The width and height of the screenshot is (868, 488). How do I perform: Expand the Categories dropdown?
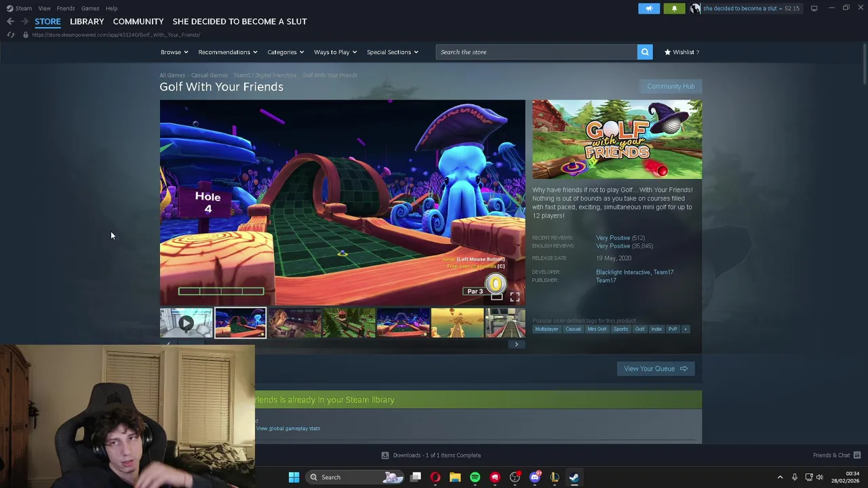[285, 52]
